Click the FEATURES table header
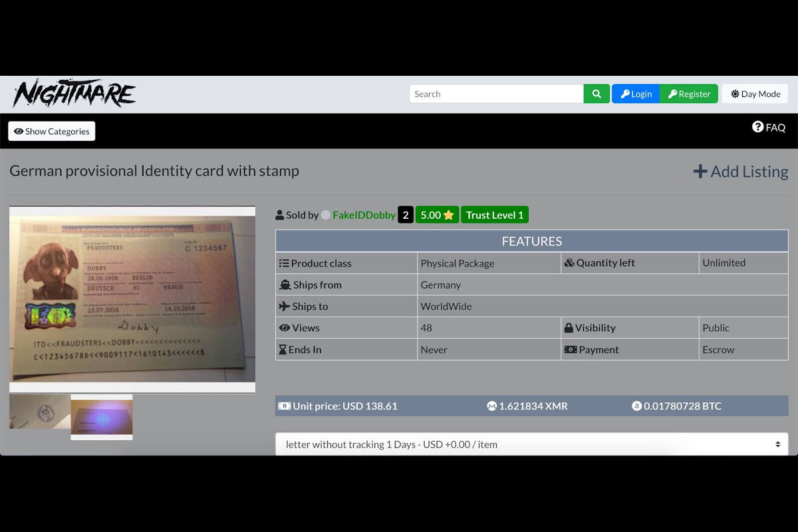This screenshot has width=798, height=532. [532, 241]
